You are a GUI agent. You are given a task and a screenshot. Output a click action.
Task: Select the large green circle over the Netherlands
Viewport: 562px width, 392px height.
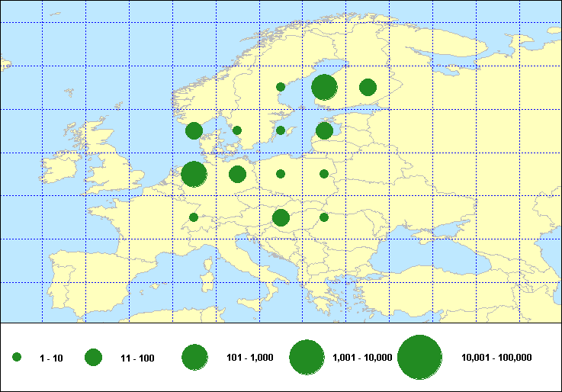click(x=194, y=174)
